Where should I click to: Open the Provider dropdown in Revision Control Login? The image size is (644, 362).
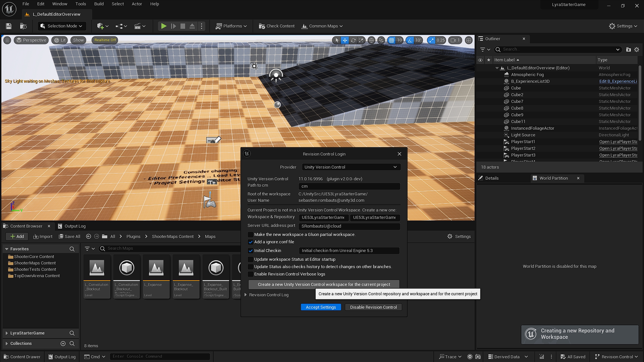point(351,167)
